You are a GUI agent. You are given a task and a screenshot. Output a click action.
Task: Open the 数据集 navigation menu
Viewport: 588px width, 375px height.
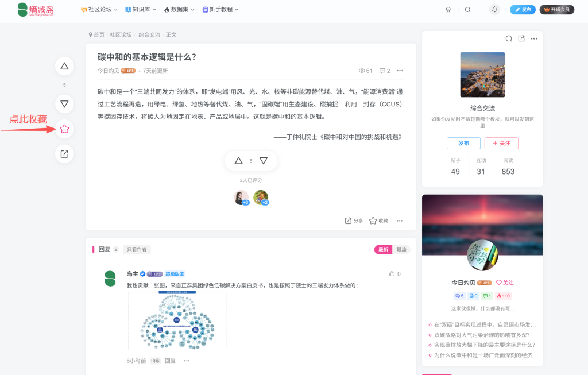pos(179,10)
